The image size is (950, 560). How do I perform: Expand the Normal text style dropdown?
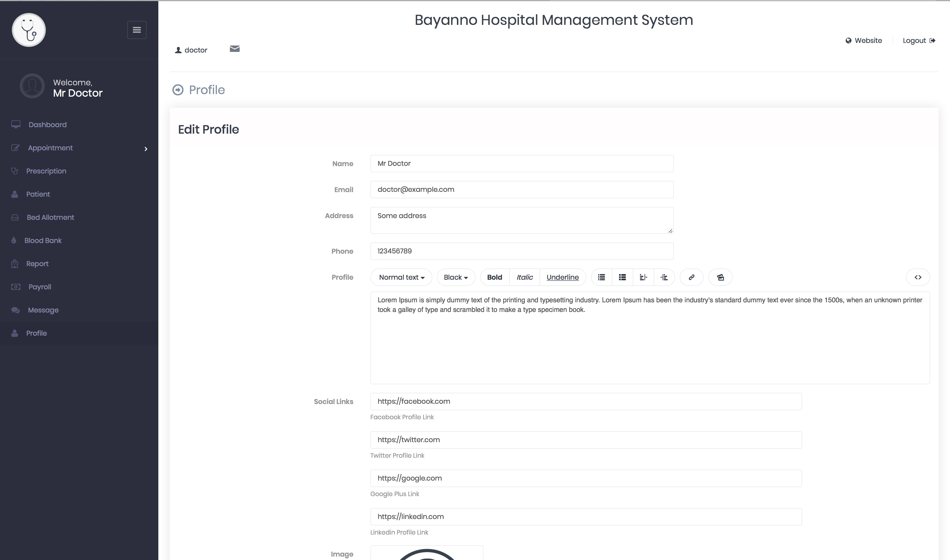coord(401,277)
